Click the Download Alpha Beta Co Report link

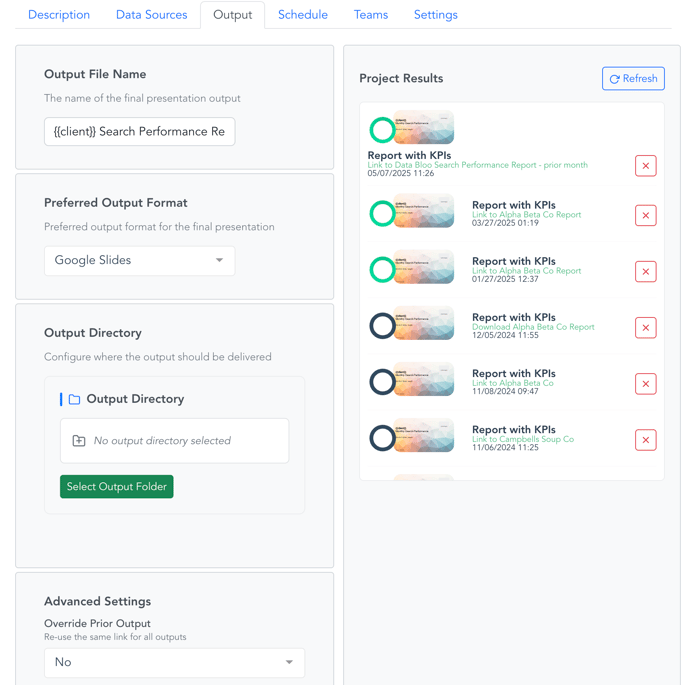point(533,327)
